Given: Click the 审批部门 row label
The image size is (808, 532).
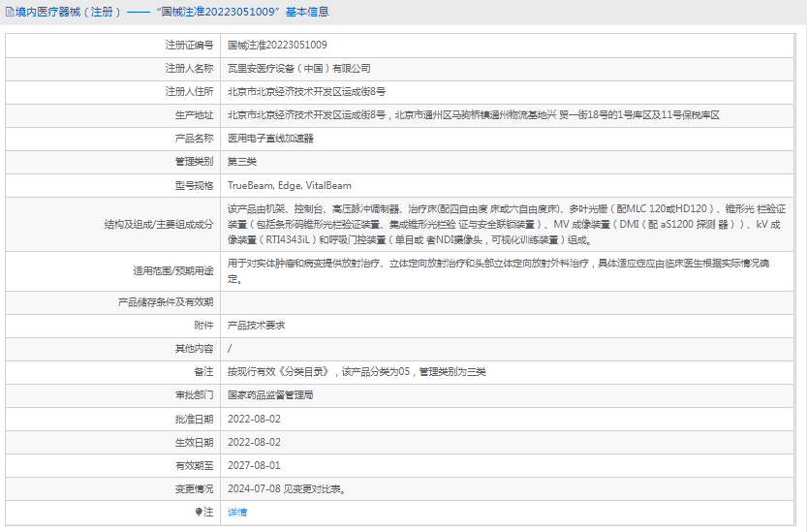Looking at the screenshot, I should point(195,394).
